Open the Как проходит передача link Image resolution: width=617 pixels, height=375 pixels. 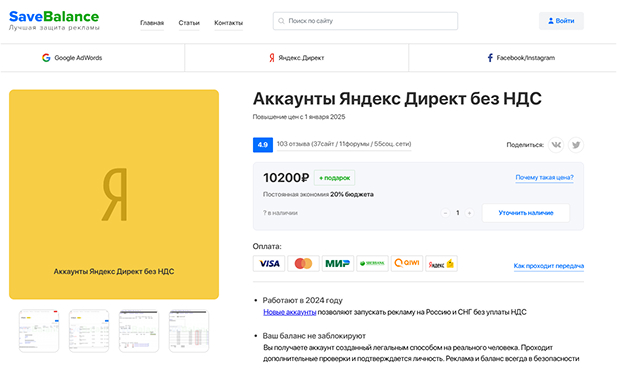point(549,266)
